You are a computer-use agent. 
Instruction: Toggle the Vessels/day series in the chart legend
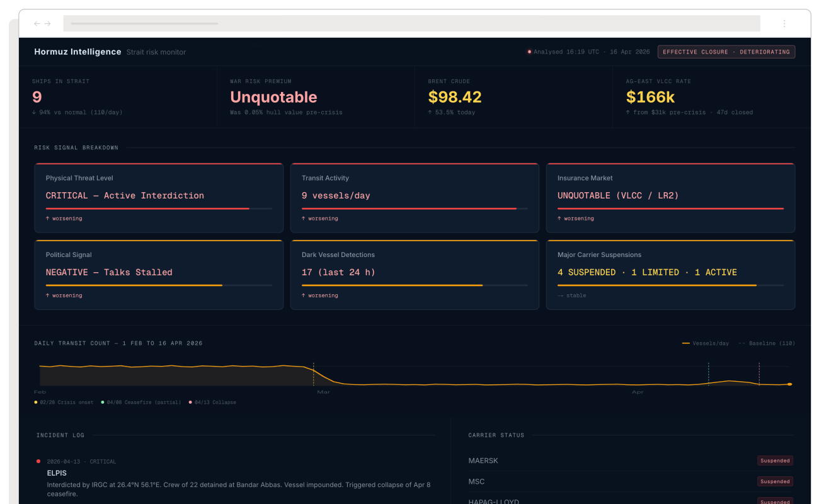(x=706, y=343)
